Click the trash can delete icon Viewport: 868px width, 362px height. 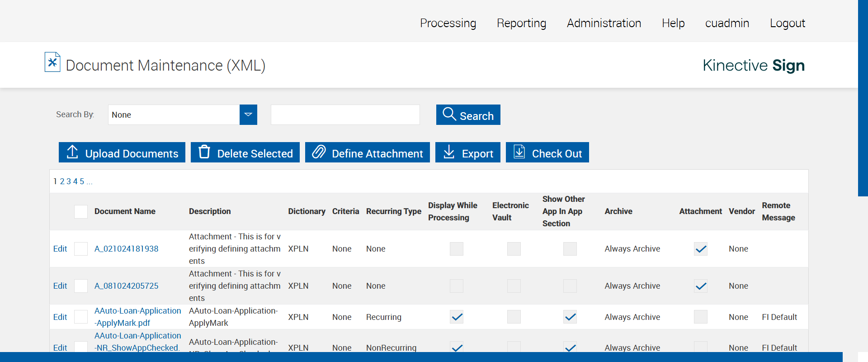204,152
